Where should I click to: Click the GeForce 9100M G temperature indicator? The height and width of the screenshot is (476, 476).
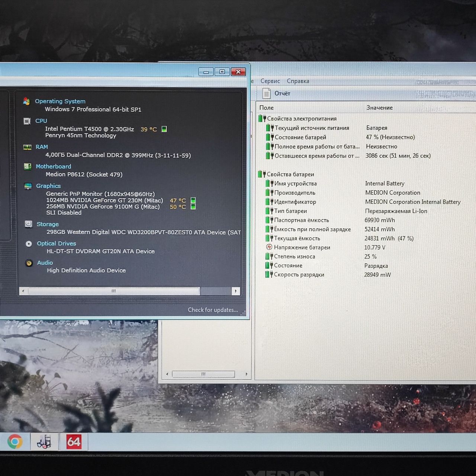point(193,206)
